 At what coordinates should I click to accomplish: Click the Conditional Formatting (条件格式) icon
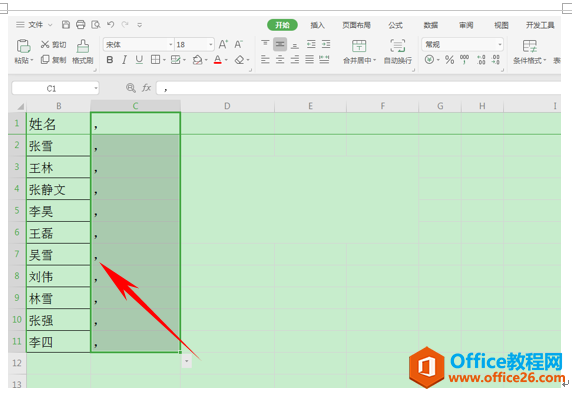529,46
